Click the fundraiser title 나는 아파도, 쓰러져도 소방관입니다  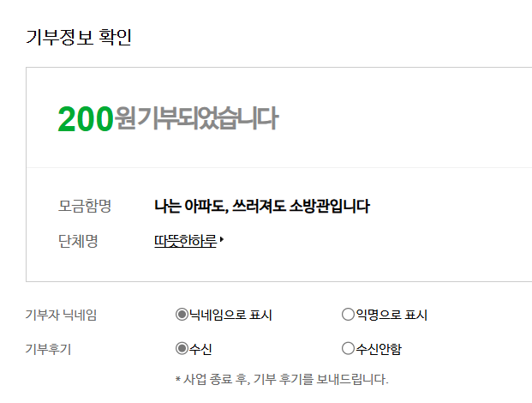click(262, 206)
